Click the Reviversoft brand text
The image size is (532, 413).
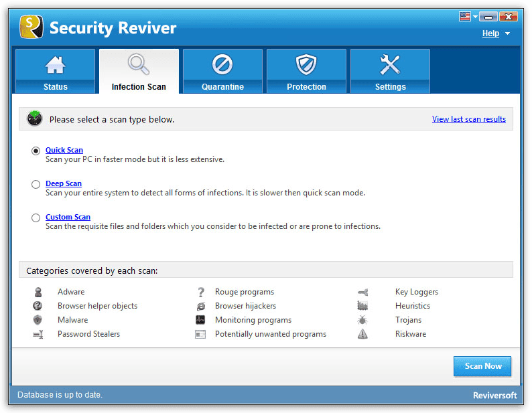[494, 396]
